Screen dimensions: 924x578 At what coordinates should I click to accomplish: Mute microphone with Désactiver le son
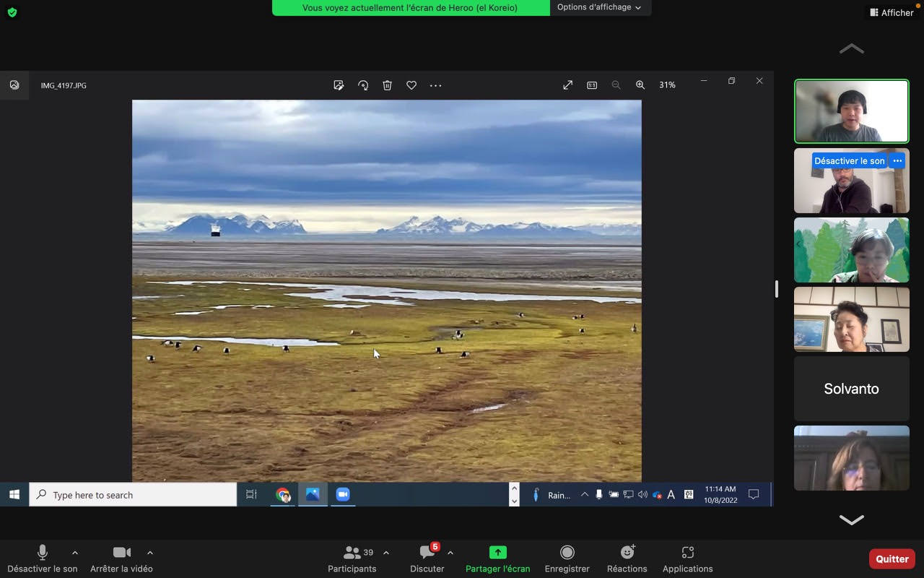coord(43,558)
